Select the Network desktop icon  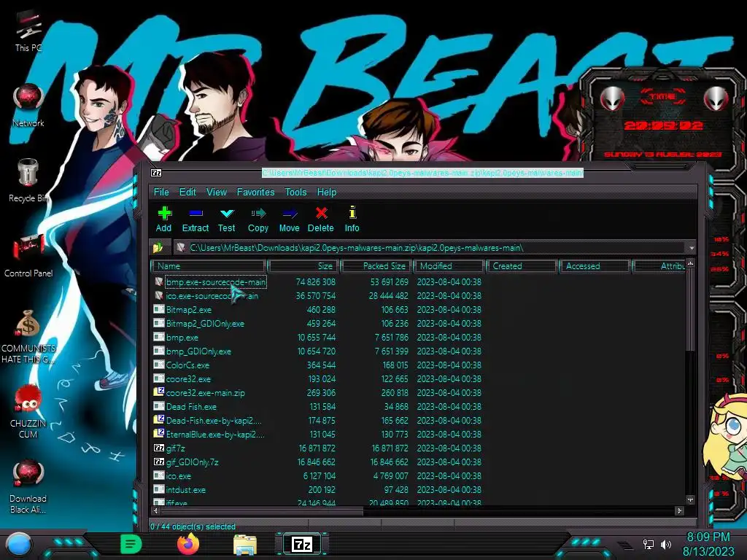click(28, 106)
